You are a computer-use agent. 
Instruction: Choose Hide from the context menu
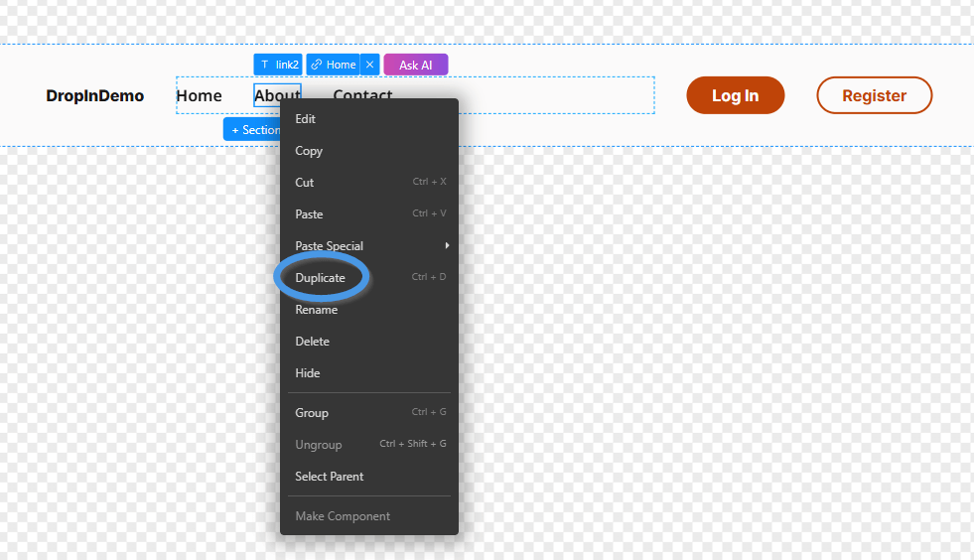point(369,372)
